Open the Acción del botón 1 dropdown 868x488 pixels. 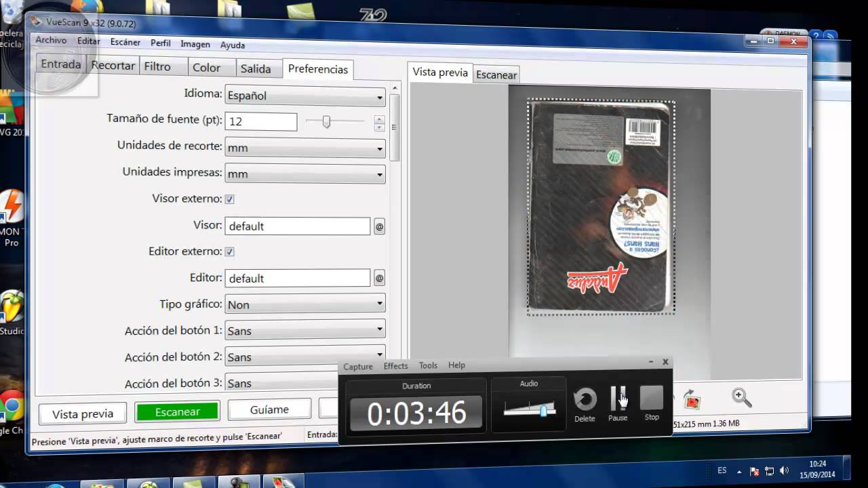click(x=305, y=330)
